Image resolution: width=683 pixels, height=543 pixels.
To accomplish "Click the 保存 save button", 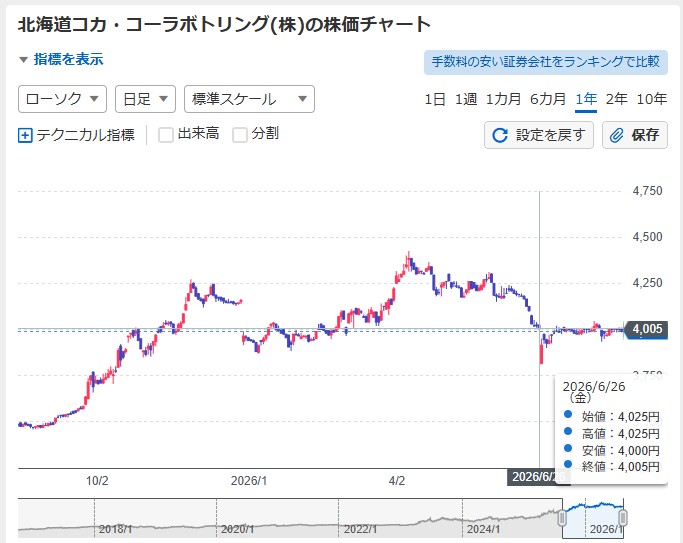I will 635,135.
